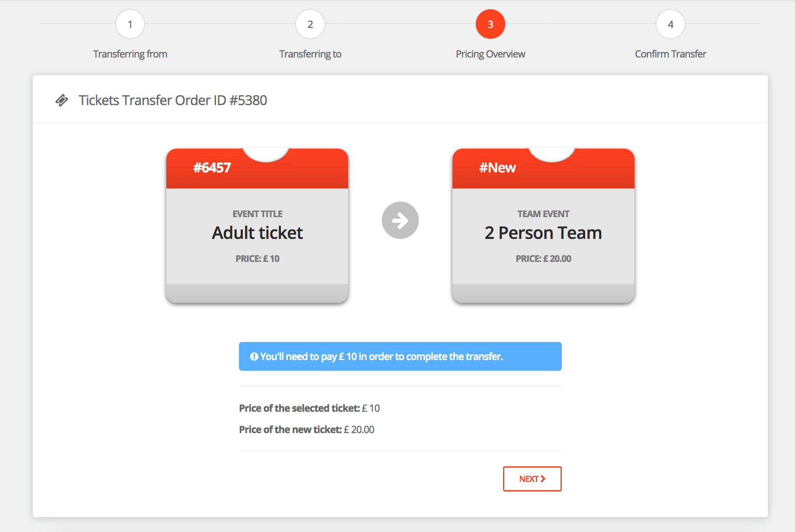Screen dimensions: 795x532
Task: Jump to step 4 circle
Action: (670, 24)
